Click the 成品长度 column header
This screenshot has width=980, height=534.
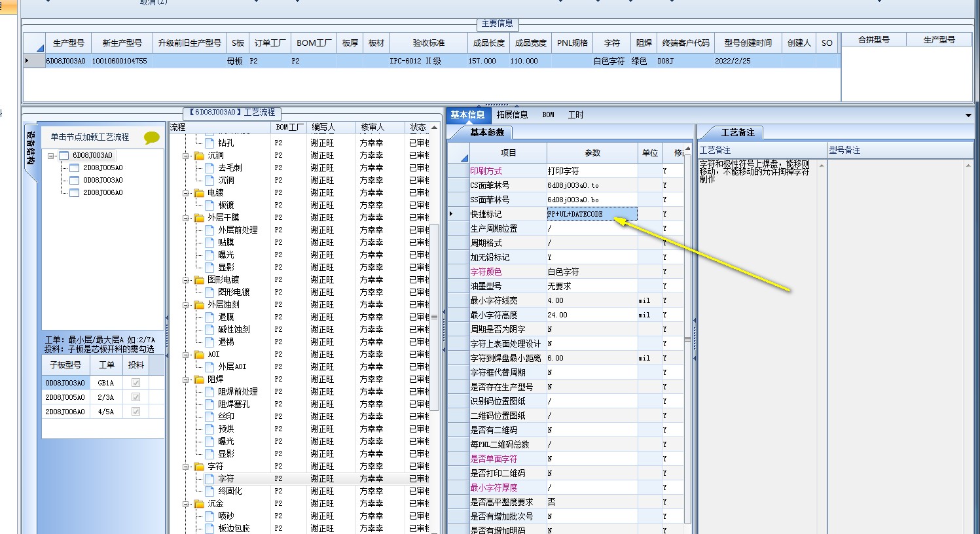click(x=489, y=43)
